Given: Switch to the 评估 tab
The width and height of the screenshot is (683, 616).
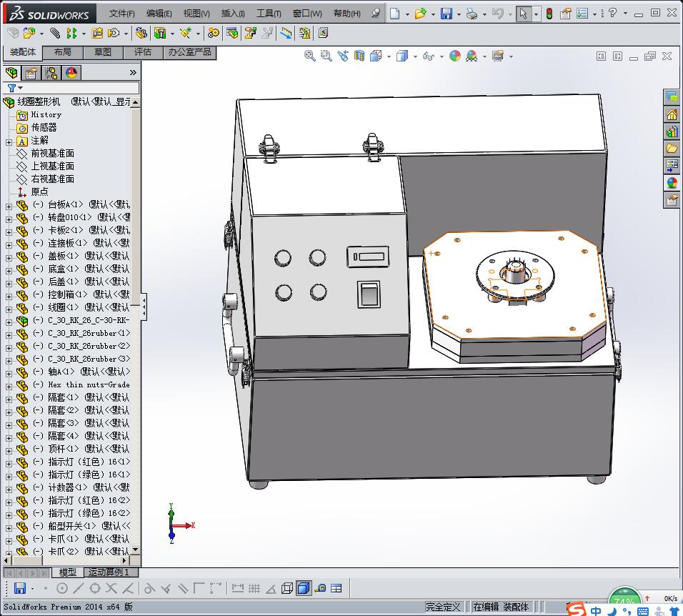Looking at the screenshot, I should pyautogui.click(x=143, y=52).
